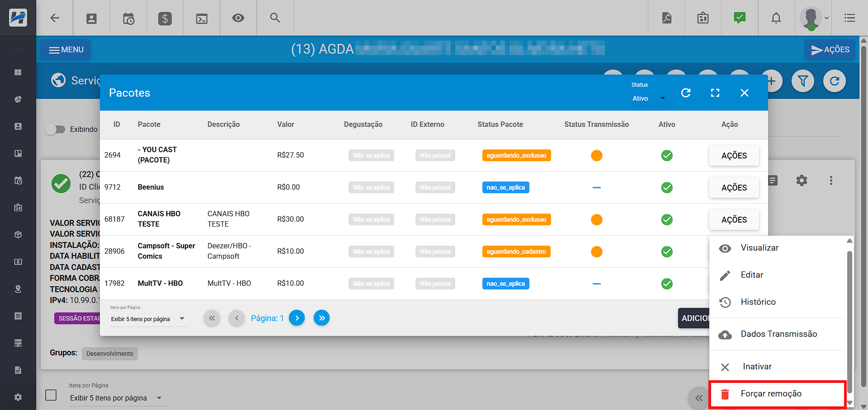Open the list menu icon at top right

click(x=849, y=18)
